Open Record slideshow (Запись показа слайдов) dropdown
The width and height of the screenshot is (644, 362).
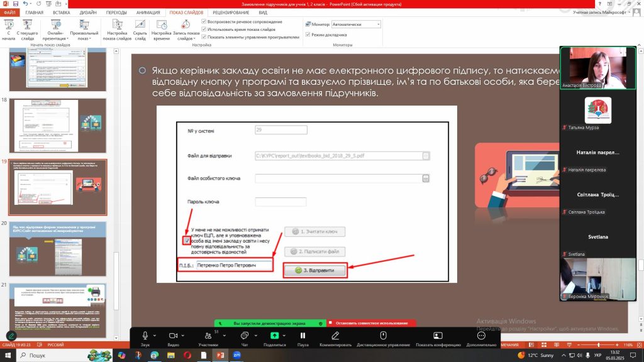(186, 30)
